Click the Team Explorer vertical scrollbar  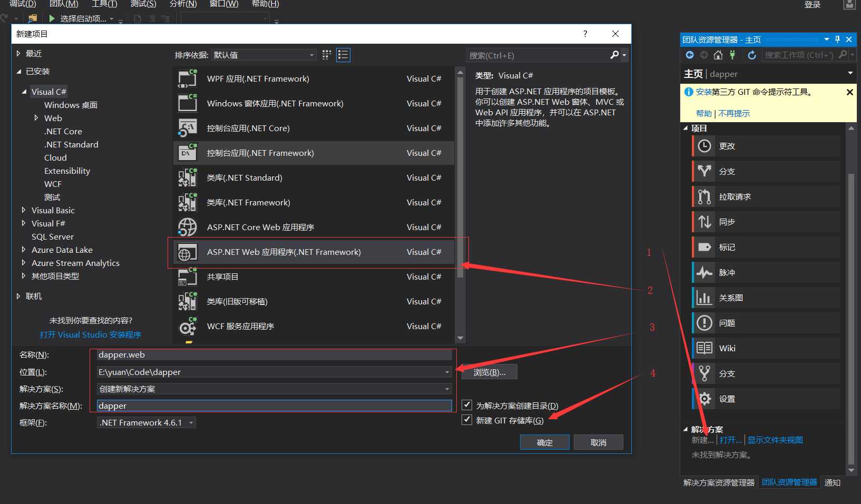pyautogui.click(x=851, y=319)
